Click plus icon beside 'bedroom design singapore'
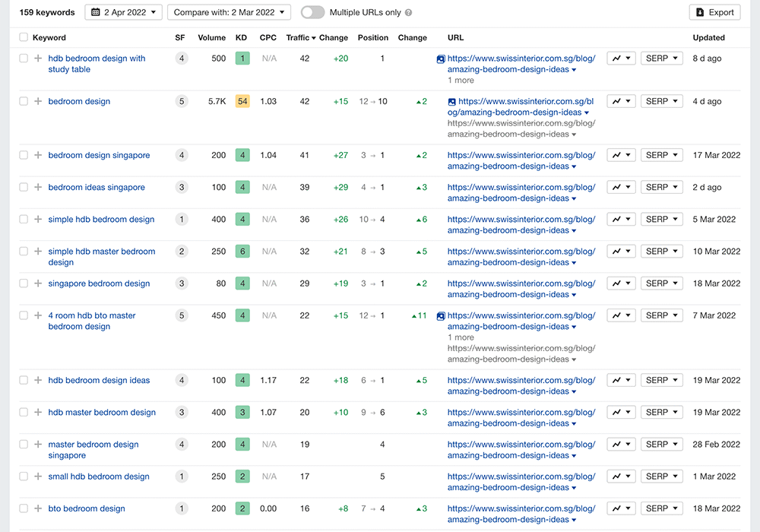 click(38, 155)
